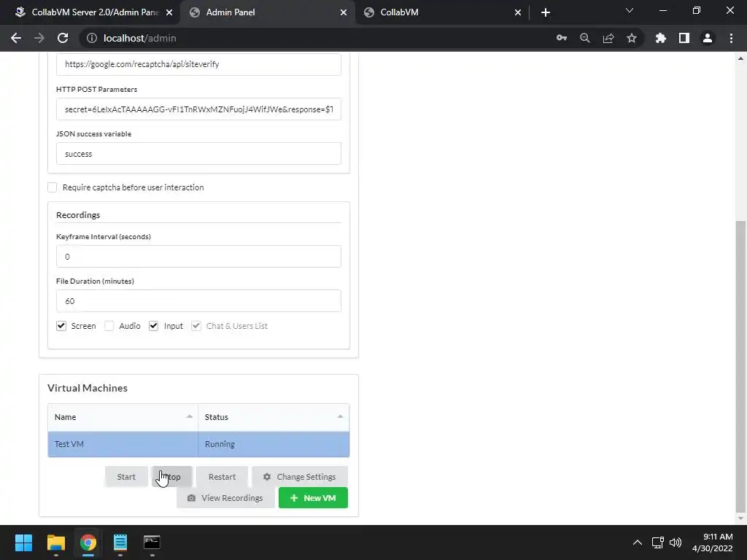The width and height of the screenshot is (747, 560).
Task: Edit the Keyframe Interval field
Action: coord(198,257)
